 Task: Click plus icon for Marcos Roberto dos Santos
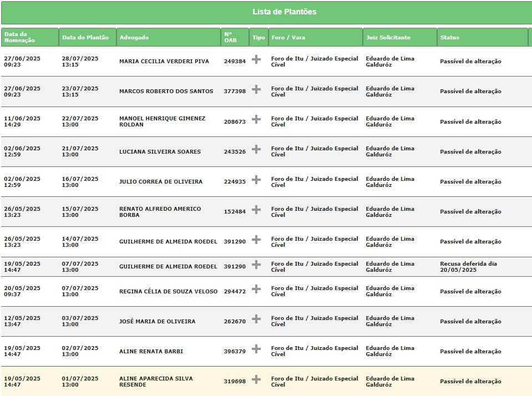click(256, 89)
